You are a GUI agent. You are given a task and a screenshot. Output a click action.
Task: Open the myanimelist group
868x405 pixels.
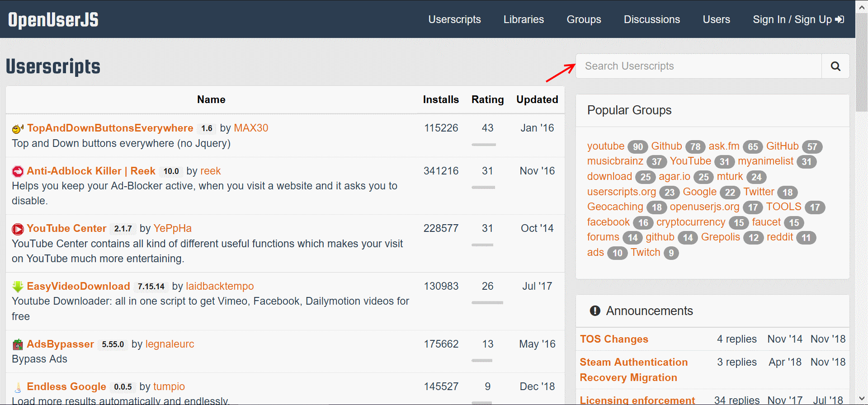765,161
